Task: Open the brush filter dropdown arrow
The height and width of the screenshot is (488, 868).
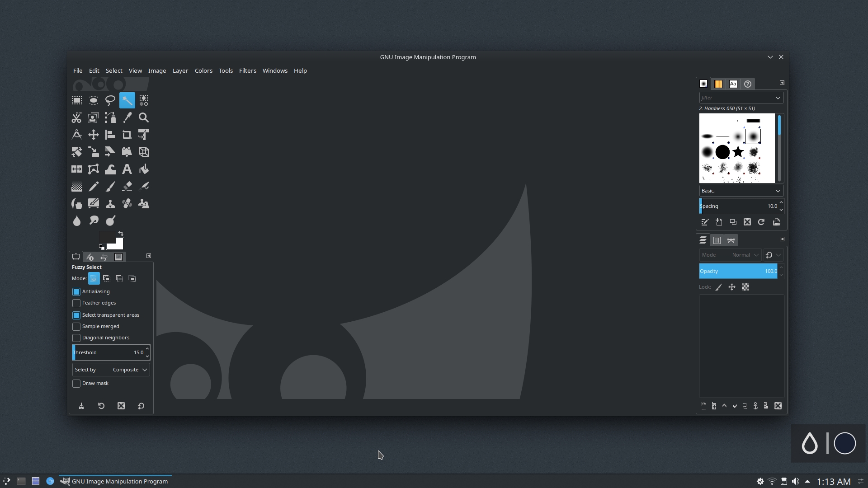Action: 778,98
